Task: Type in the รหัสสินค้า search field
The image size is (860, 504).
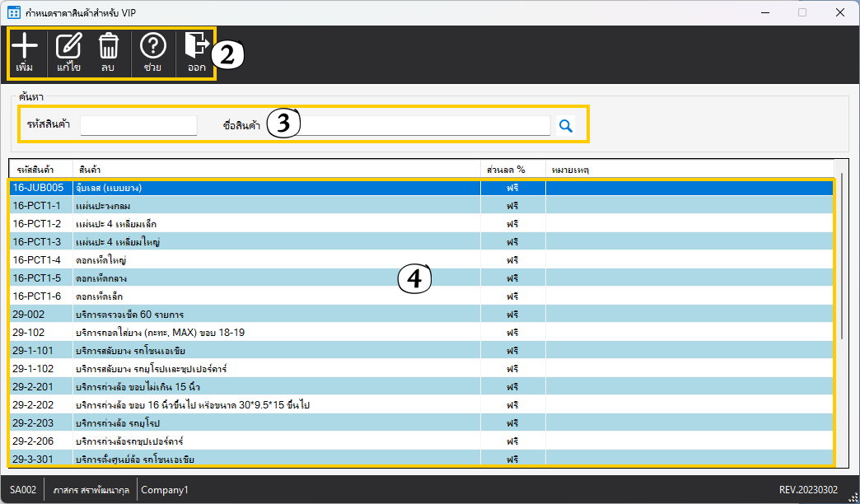Action: point(138,125)
